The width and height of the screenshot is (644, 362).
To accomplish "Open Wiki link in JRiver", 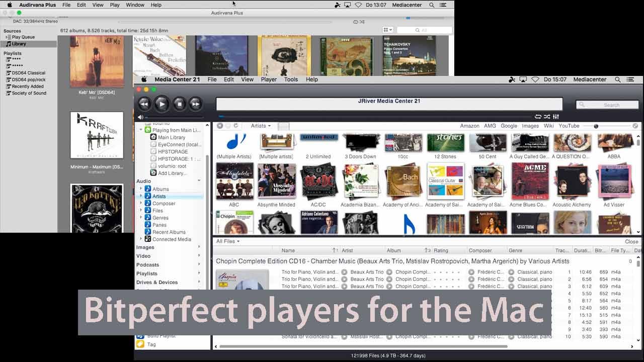I will (x=548, y=126).
